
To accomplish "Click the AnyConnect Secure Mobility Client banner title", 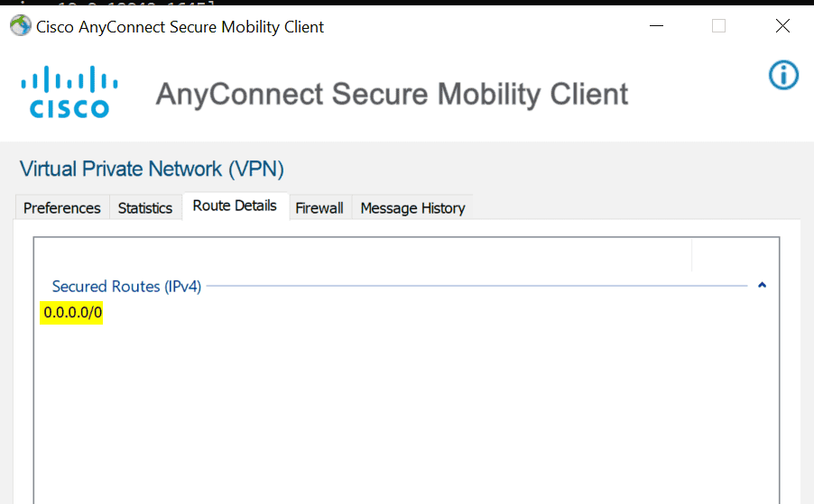I will click(x=392, y=94).
